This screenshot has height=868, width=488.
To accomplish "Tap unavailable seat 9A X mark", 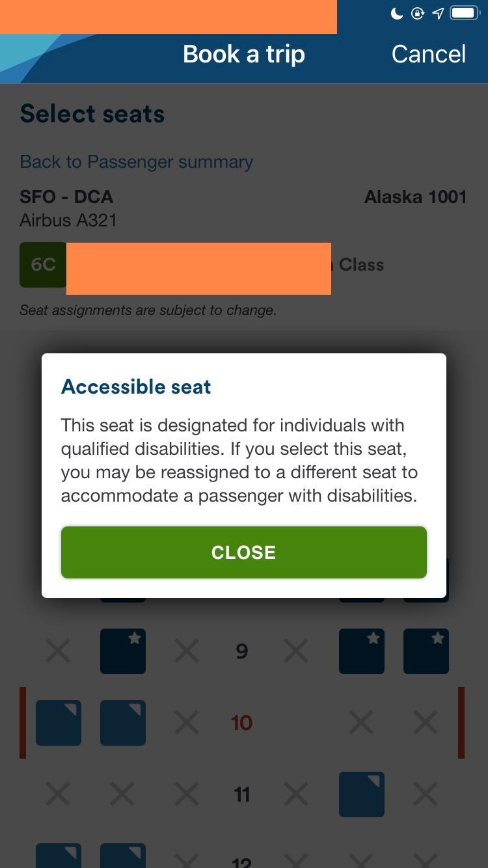I will [x=58, y=651].
